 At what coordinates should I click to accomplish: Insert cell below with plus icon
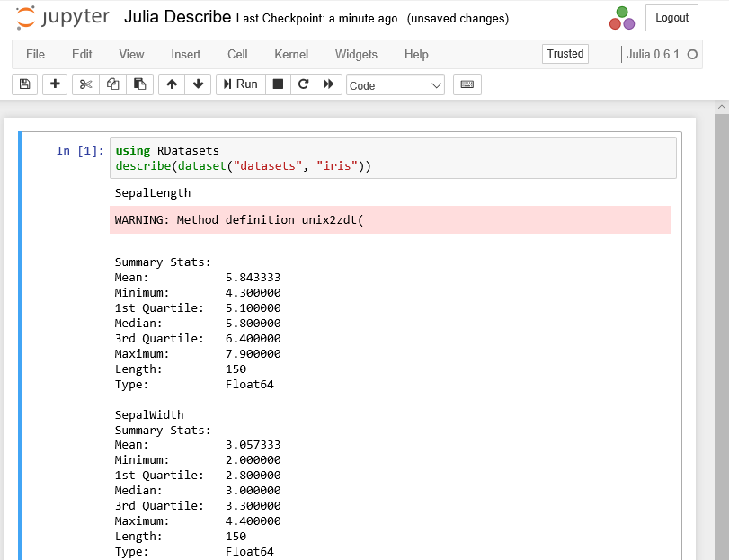click(55, 84)
